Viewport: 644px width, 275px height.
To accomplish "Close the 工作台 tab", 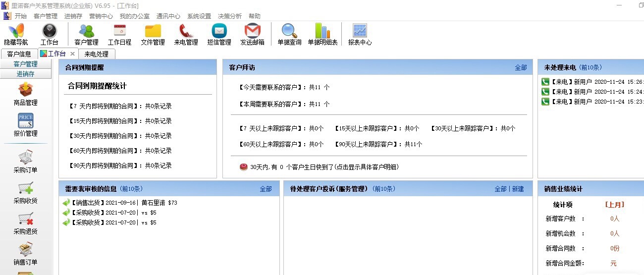I will click(x=72, y=54).
